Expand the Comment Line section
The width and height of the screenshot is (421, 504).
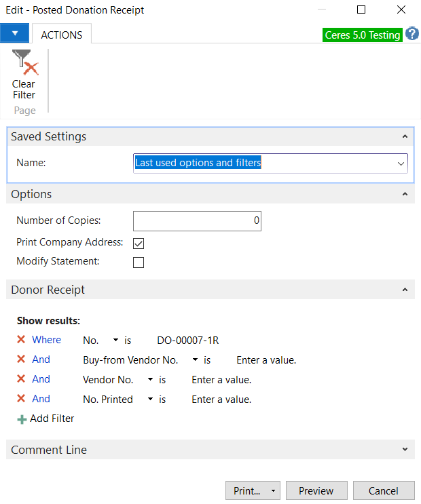coord(405,449)
